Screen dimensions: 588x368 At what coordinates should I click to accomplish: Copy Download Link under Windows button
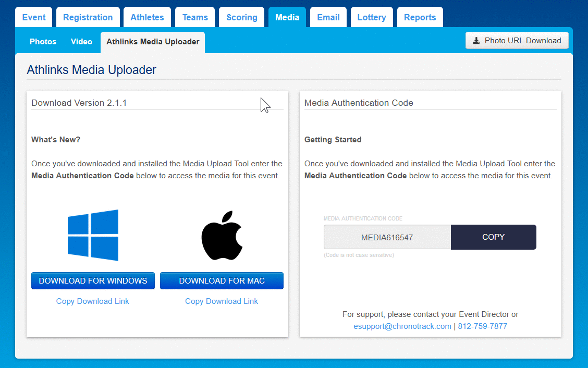click(x=93, y=301)
